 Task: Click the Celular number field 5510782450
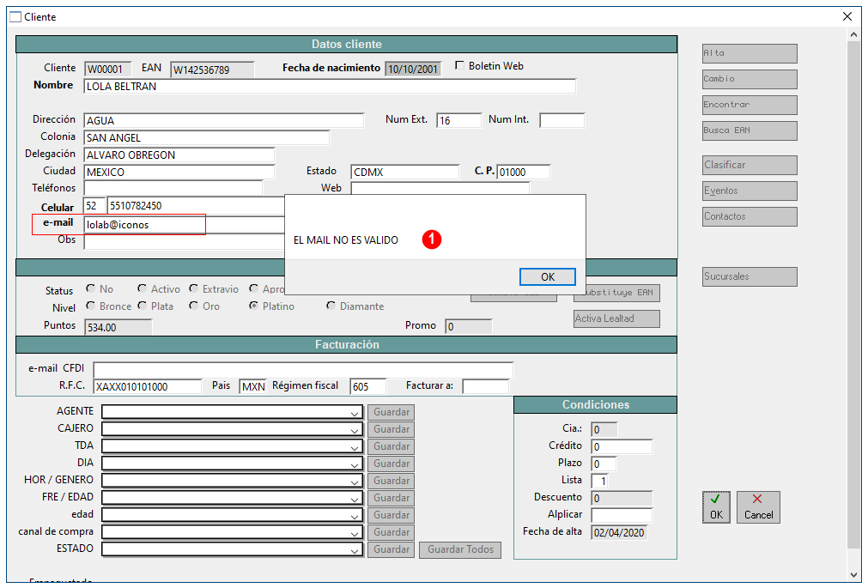[196, 206]
